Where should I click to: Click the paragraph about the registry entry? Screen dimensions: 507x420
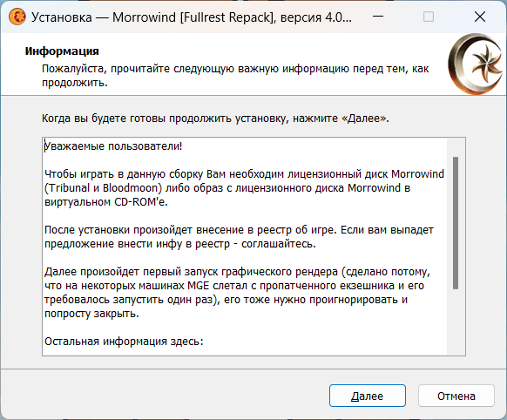tap(239, 237)
